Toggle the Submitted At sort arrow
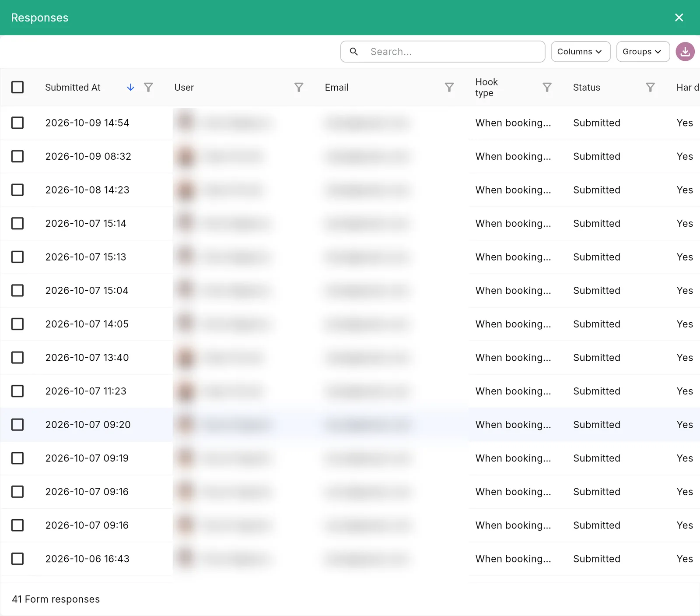Screen dimensions: 700x616 click(x=130, y=88)
